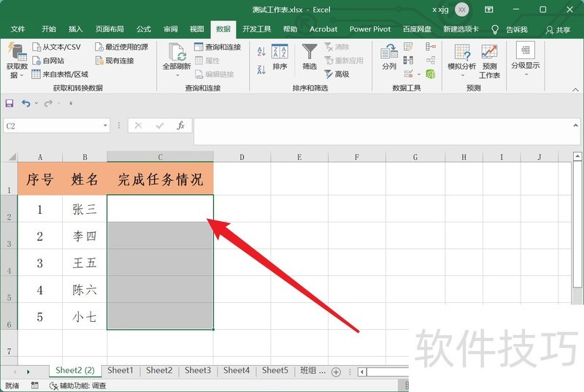Click the Flash Fill icon
The image size is (584, 392).
(x=408, y=47)
